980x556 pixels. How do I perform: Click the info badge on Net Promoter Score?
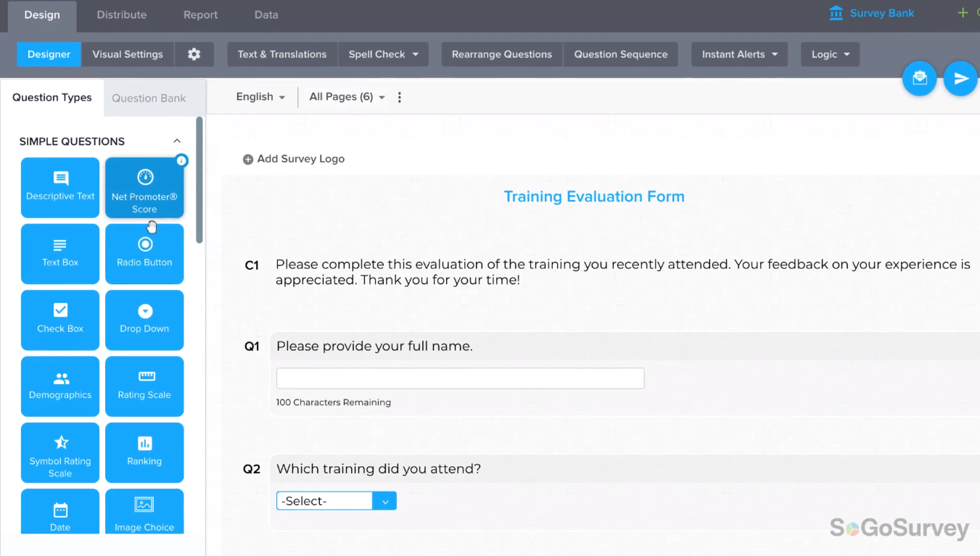pyautogui.click(x=181, y=161)
